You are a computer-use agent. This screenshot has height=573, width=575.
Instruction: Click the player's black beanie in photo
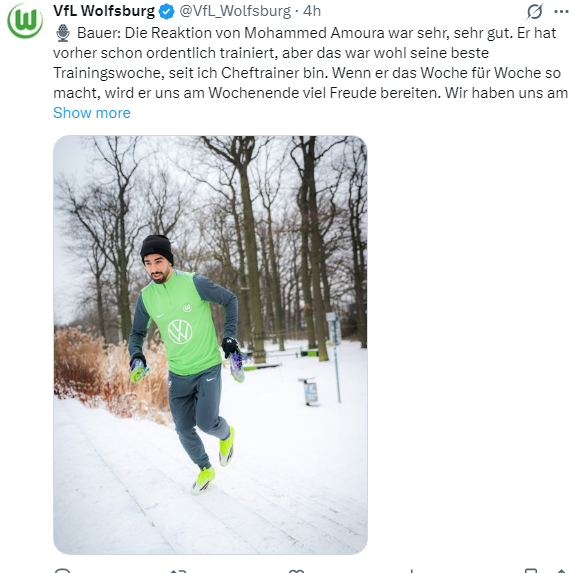click(x=157, y=249)
